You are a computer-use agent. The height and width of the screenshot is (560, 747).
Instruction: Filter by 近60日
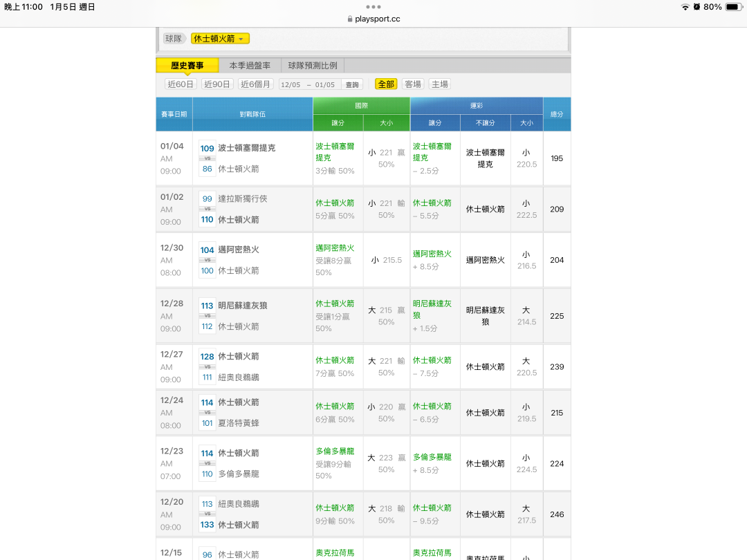pos(181,84)
